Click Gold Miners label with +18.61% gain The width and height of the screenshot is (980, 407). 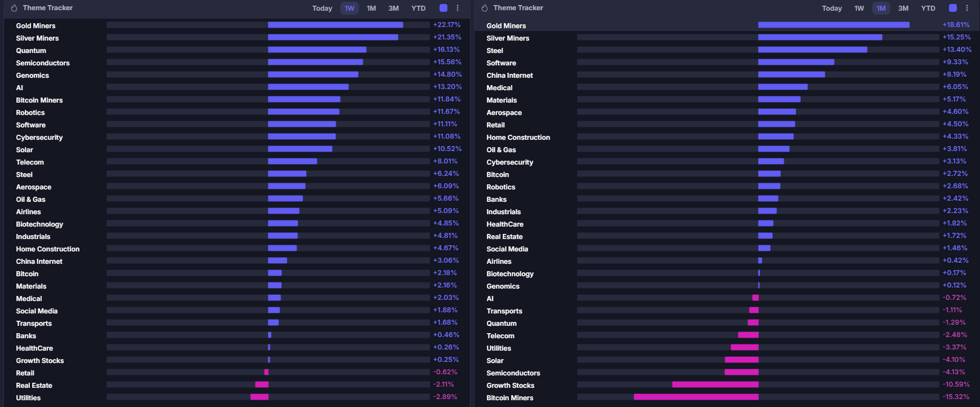[x=506, y=26]
